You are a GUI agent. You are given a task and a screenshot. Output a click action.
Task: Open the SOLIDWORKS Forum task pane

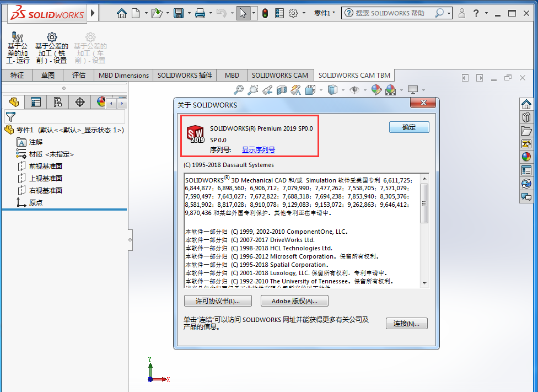pyautogui.click(x=526, y=197)
